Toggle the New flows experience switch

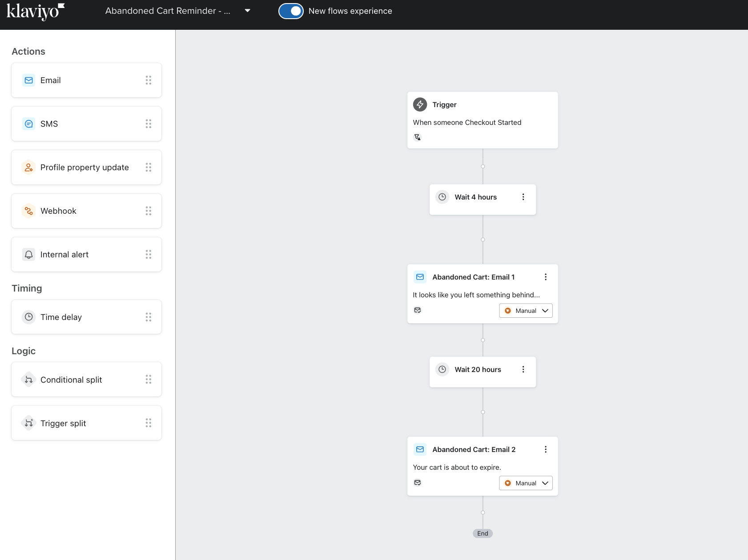[x=291, y=11]
